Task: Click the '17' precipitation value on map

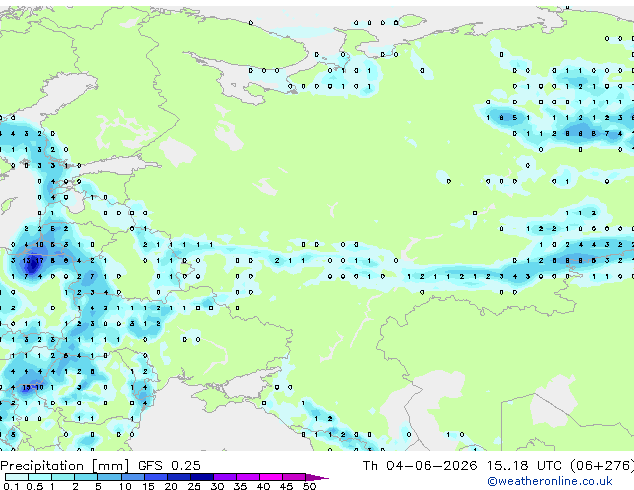Action: [x=39, y=261]
